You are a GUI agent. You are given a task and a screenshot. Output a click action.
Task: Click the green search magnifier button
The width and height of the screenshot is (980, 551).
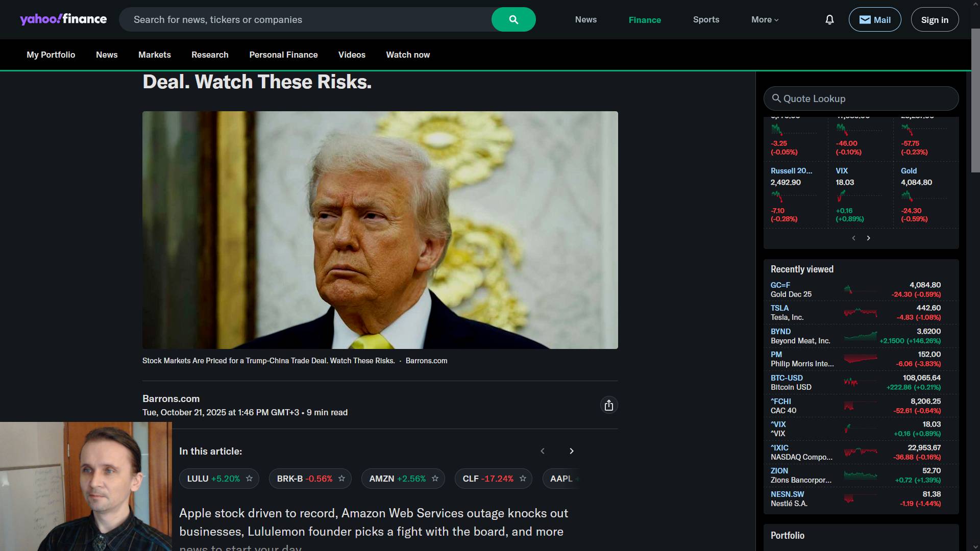(x=513, y=19)
